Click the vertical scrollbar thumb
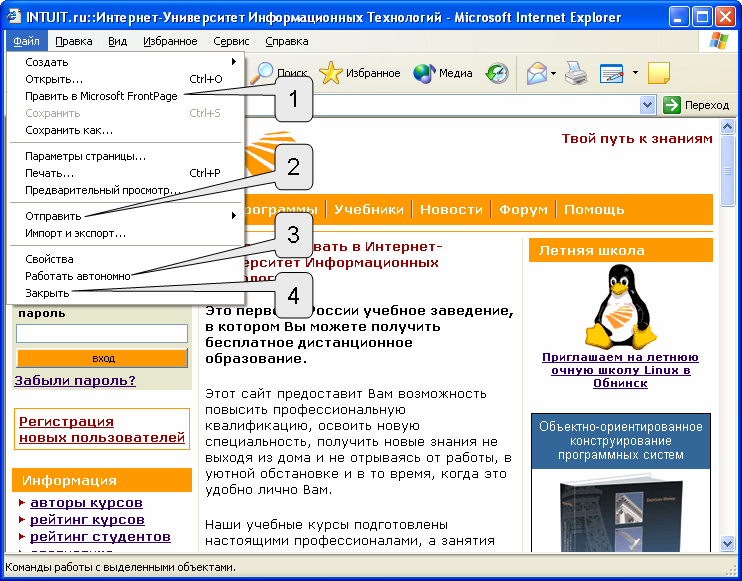The height and width of the screenshot is (581, 742). pos(727,171)
